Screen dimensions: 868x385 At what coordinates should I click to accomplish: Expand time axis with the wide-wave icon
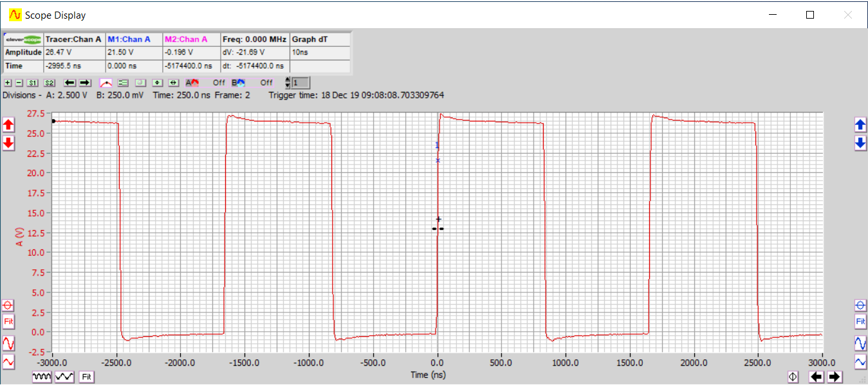click(64, 377)
